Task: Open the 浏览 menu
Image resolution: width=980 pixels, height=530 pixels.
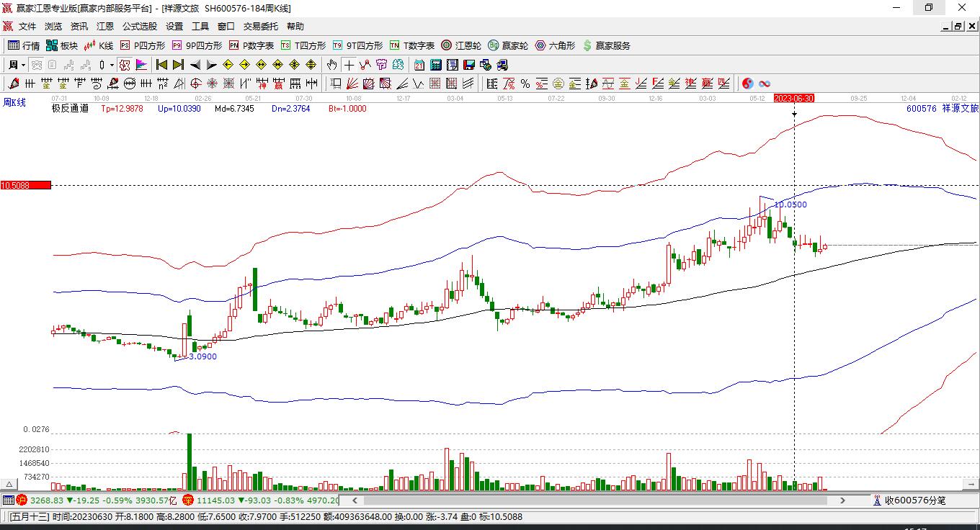Action: click(x=53, y=27)
